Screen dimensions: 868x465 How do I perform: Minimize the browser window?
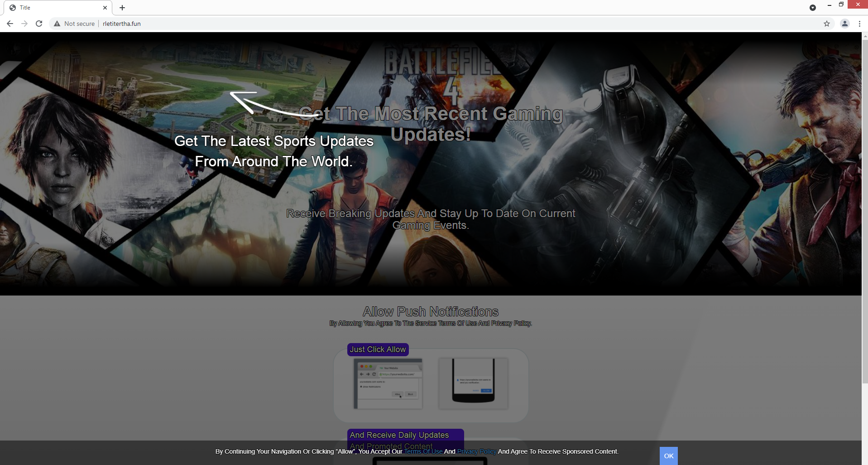tap(830, 5)
